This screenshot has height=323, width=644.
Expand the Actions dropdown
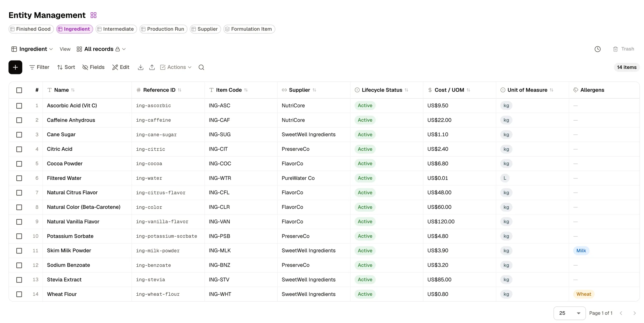click(x=176, y=67)
